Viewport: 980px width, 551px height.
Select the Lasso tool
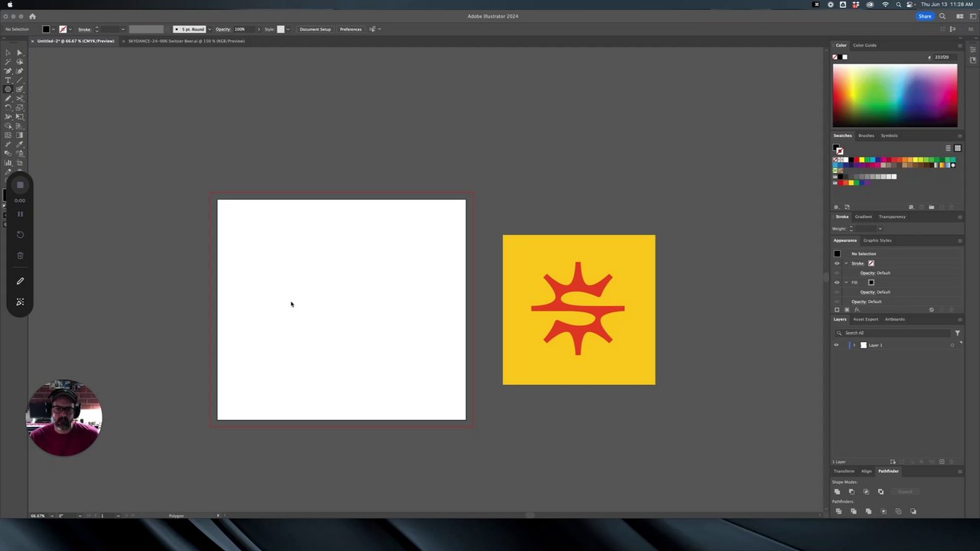coord(20,62)
